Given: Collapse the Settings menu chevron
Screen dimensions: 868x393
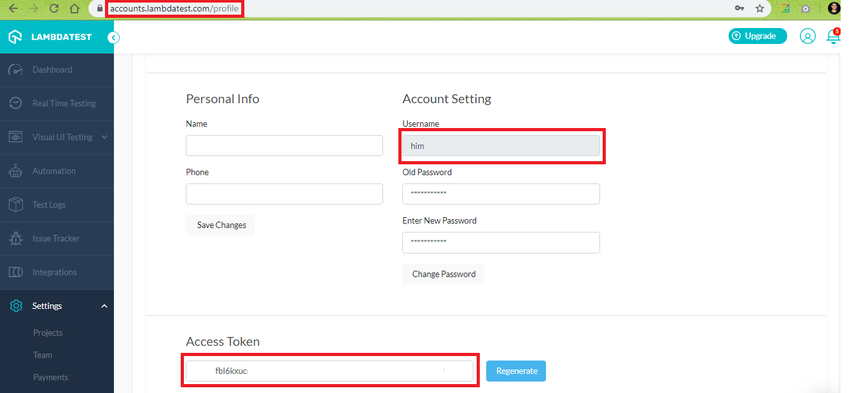Looking at the screenshot, I should click(104, 306).
